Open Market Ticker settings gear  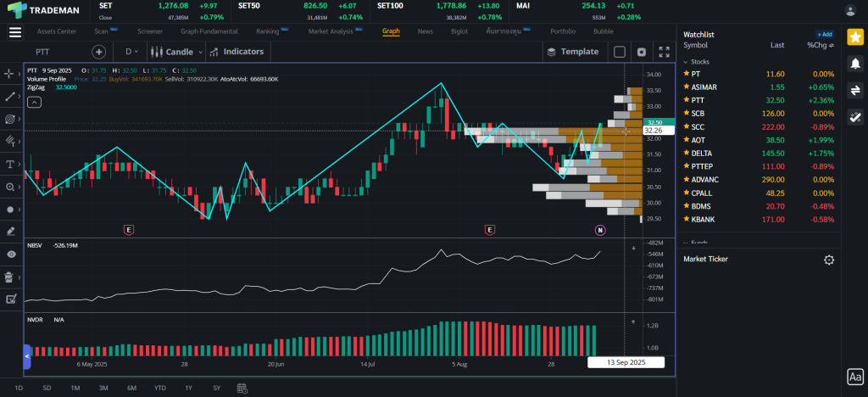[x=829, y=260]
